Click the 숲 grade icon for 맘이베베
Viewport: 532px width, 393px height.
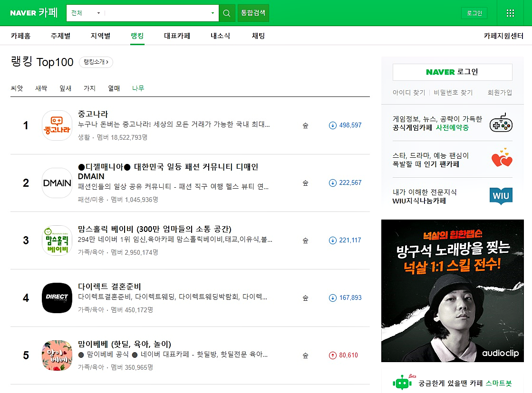[305, 355]
